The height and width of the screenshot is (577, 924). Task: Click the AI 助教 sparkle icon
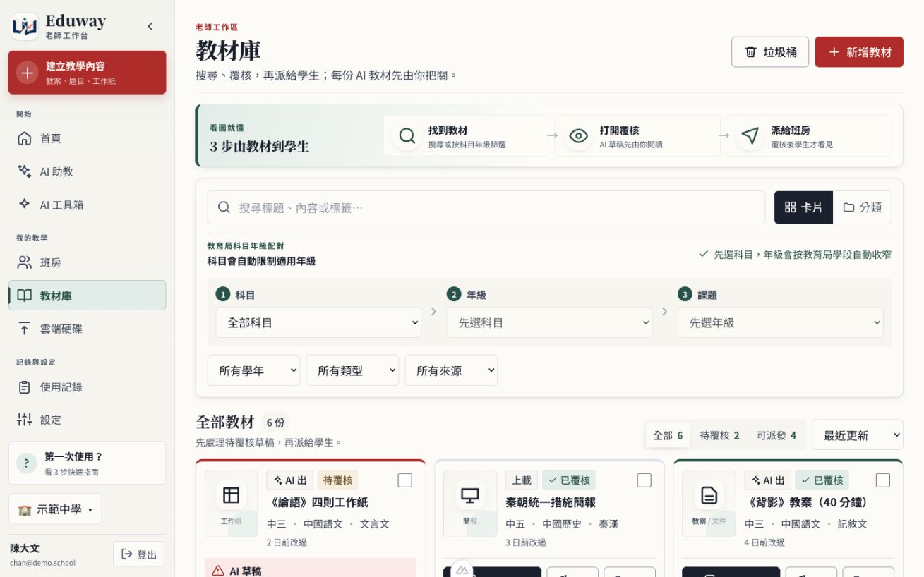tap(25, 171)
